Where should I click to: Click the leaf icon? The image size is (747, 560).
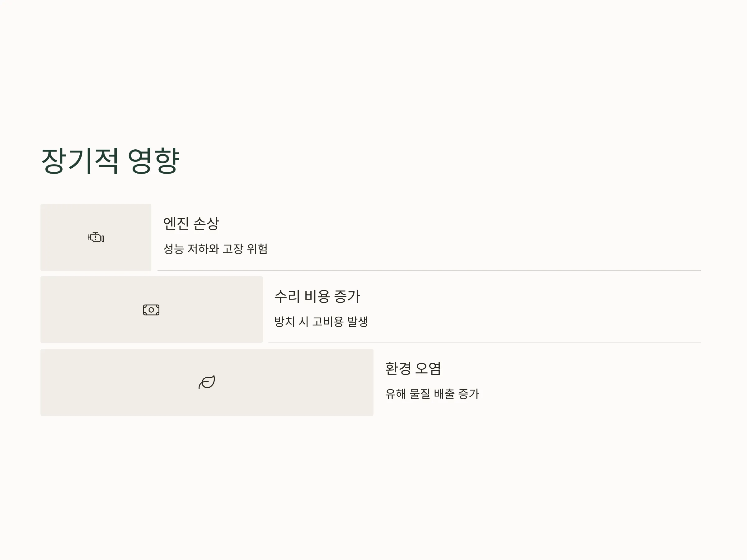click(x=207, y=382)
